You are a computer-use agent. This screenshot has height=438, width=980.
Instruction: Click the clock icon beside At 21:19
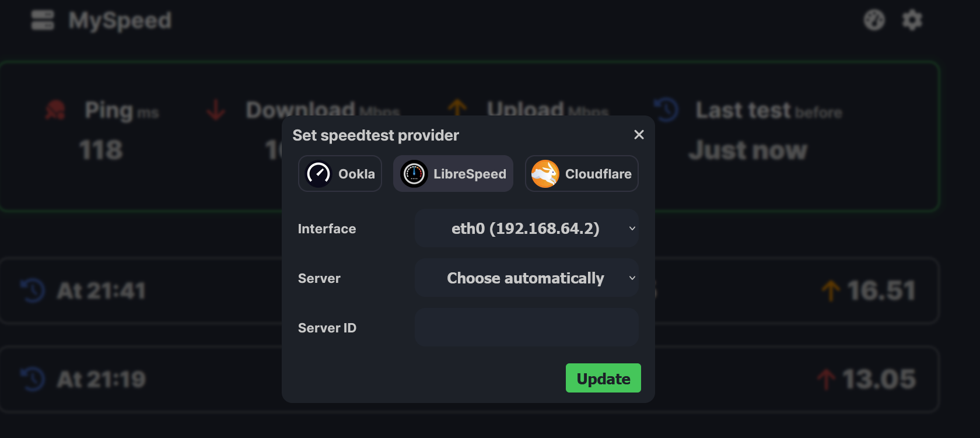coord(33,379)
